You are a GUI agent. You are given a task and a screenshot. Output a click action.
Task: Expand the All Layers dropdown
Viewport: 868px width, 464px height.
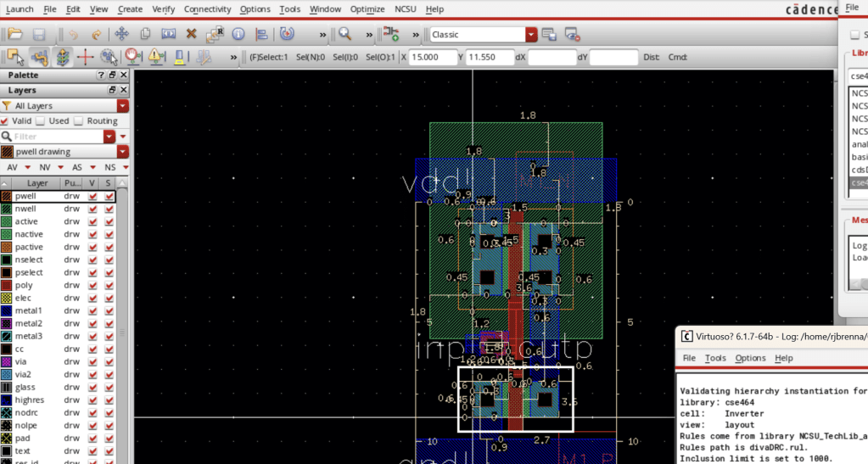tap(123, 106)
